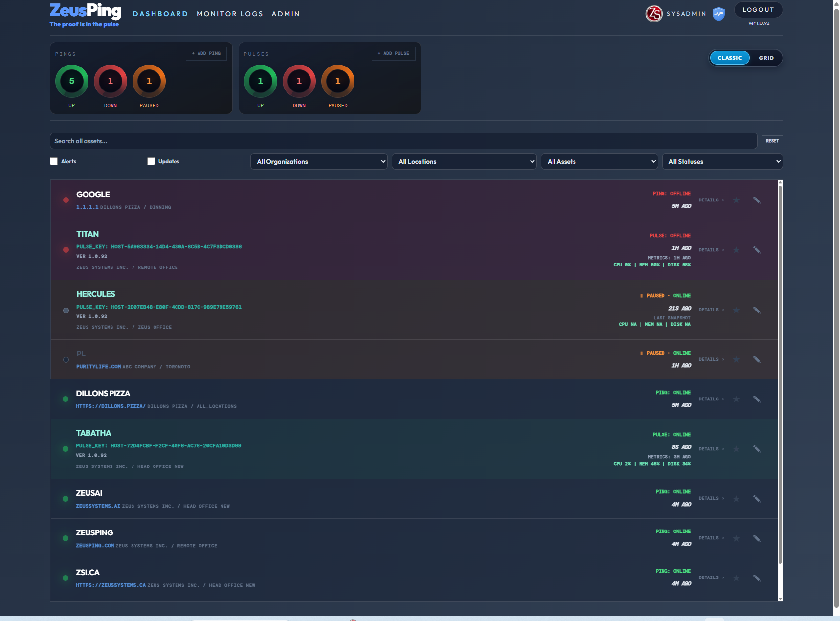This screenshot has height=621, width=840.
Task: Edit the DILLONS PIZZA asset
Action: [757, 399]
